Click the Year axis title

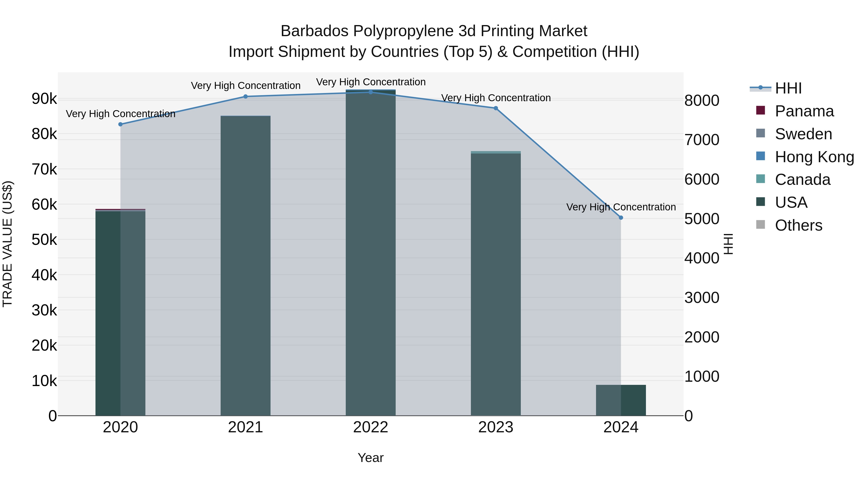[371, 458]
